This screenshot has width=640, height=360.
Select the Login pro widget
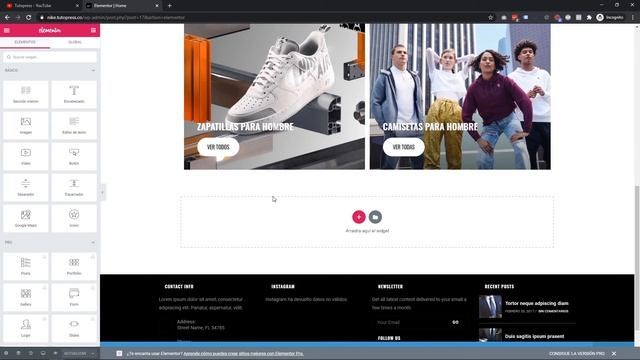pyautogui.click(x=26, y=328)
